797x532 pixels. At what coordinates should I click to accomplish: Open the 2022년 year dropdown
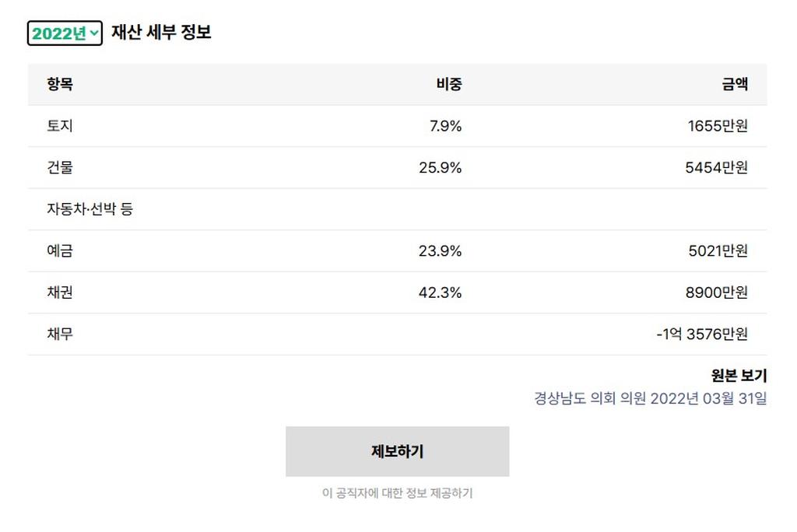click(65, 33)
